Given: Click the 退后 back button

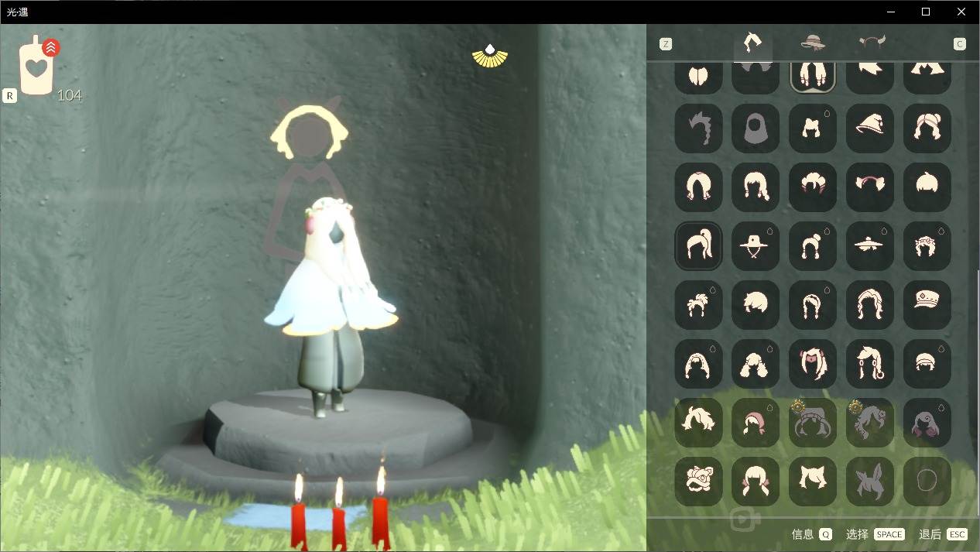Looking at the screenshot, I should pyautogui.click(x=943, y=534).
